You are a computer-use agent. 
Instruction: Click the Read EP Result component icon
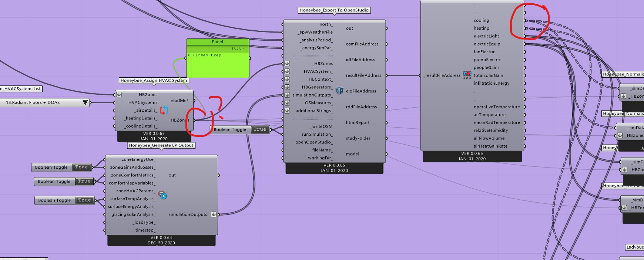pyautogui.click(x=467, y=75)
